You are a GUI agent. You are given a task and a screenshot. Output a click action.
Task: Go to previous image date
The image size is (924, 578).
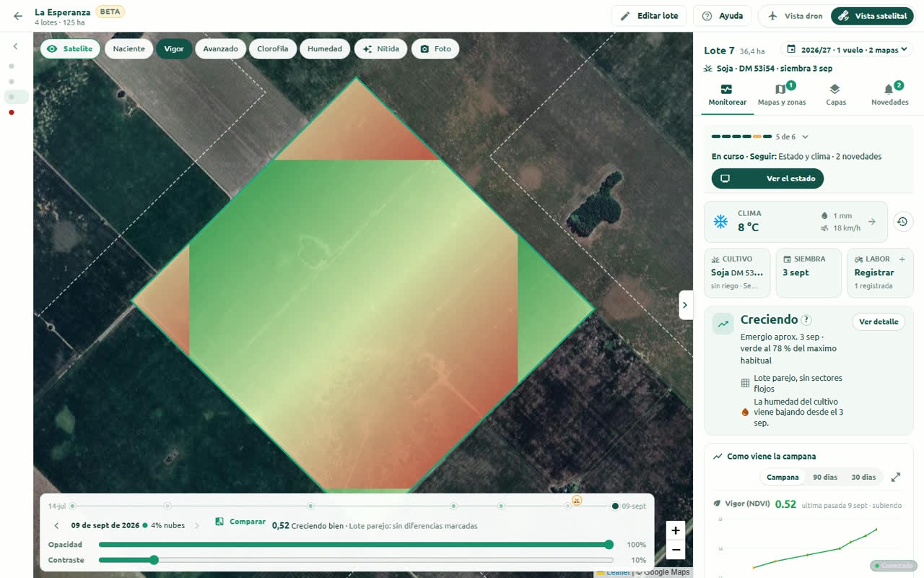56,525
